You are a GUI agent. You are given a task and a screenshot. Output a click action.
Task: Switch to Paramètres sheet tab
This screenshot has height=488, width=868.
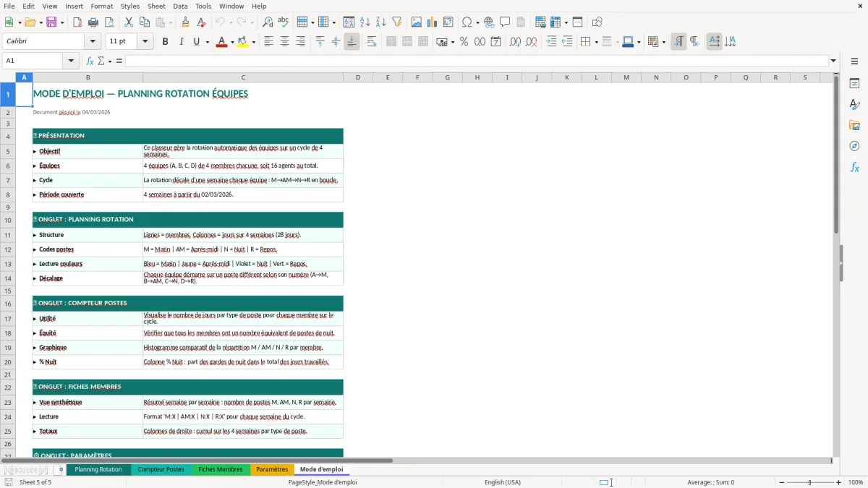pos(272,469)
